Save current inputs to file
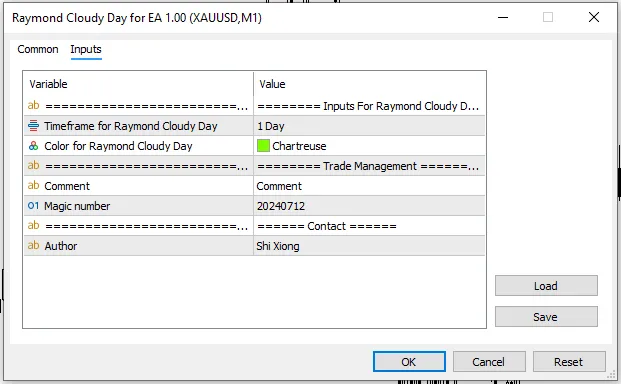This screenshot has height=384, width=621. coord(546,316)
